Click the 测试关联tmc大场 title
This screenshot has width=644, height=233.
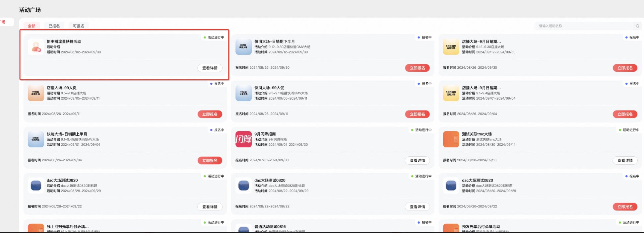[x=477, y=134]
